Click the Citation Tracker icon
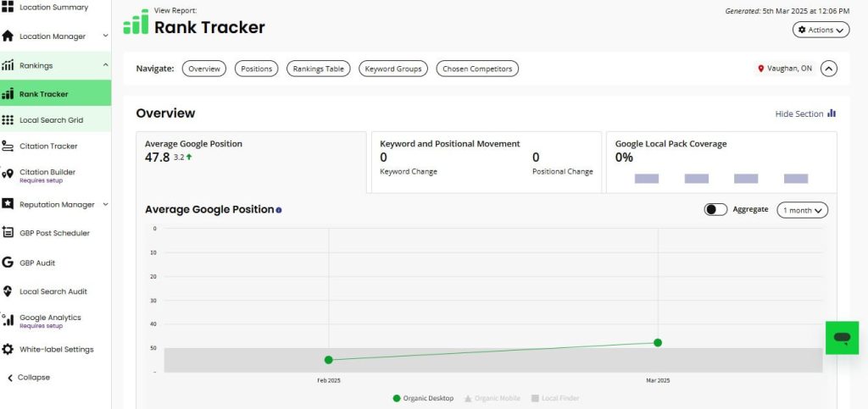The width and height of the screenshot is (868, 409). [x=8, y=146]
